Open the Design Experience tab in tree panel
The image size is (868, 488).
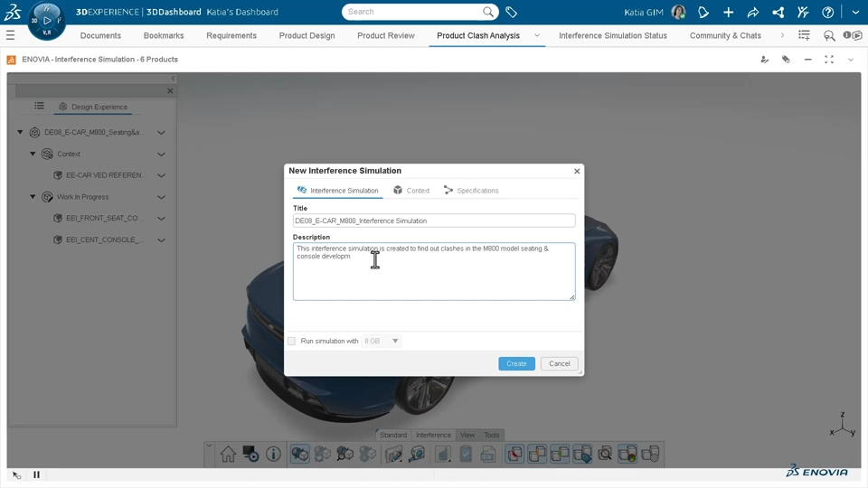click(93, 107)
